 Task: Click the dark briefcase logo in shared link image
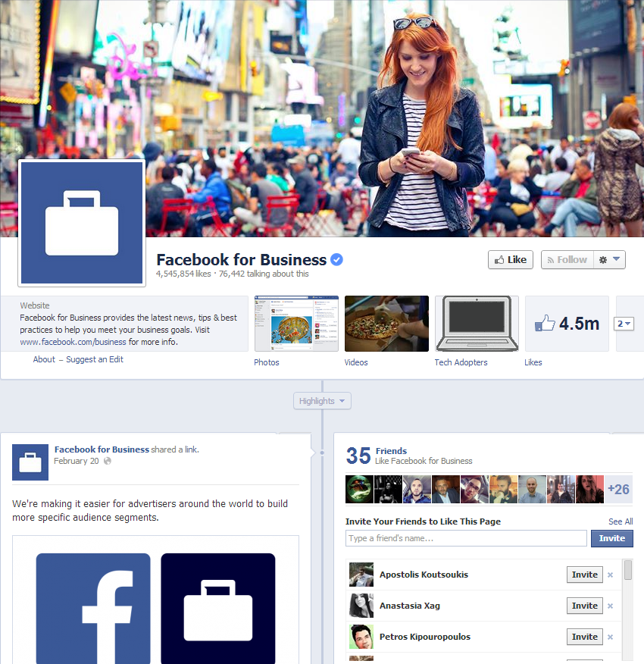(x=218, y=609)
